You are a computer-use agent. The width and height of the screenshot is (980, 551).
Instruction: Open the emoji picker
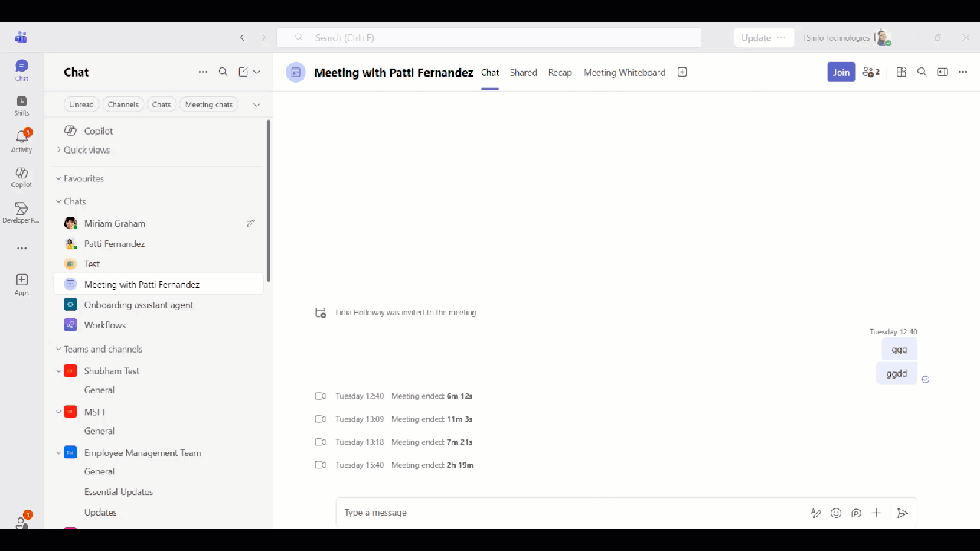836,513
